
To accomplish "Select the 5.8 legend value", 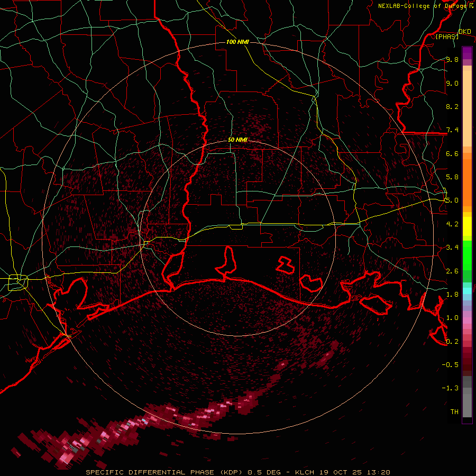I will pos(452,177).
